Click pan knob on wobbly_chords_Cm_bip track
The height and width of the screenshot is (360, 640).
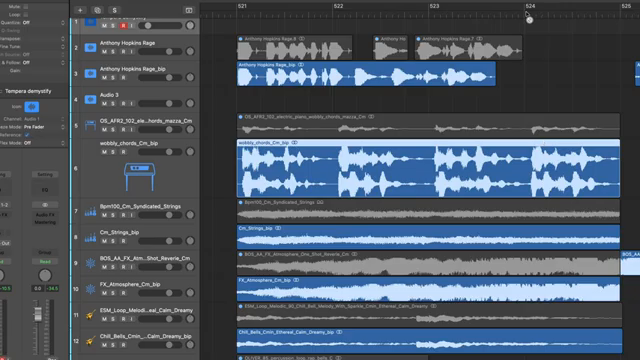click(190, 152)
